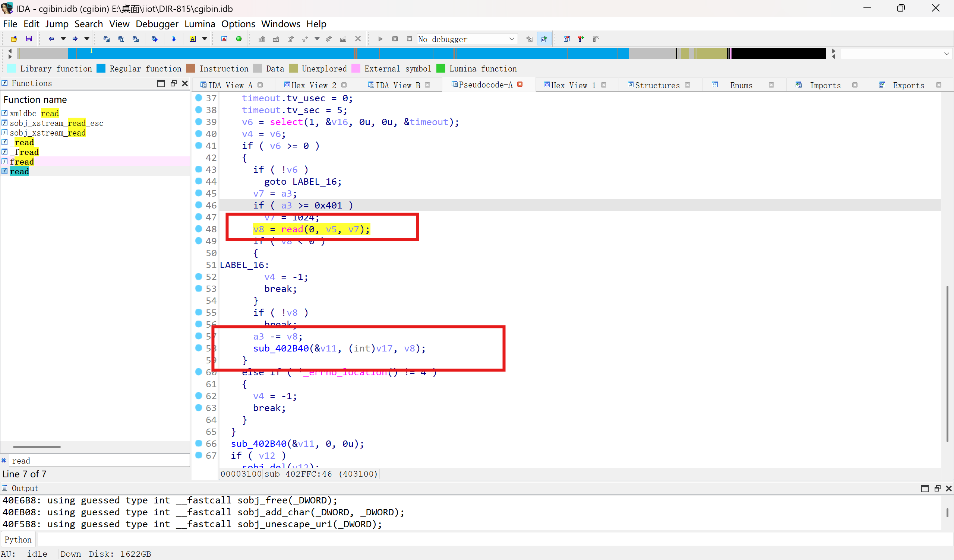Float the Functions panel window

[173, 83]
